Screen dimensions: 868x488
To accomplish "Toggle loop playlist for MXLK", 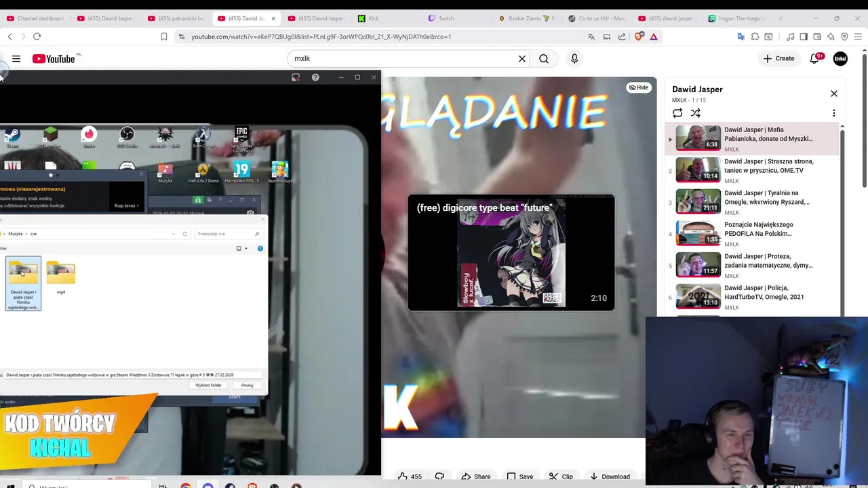I will 677,113.
